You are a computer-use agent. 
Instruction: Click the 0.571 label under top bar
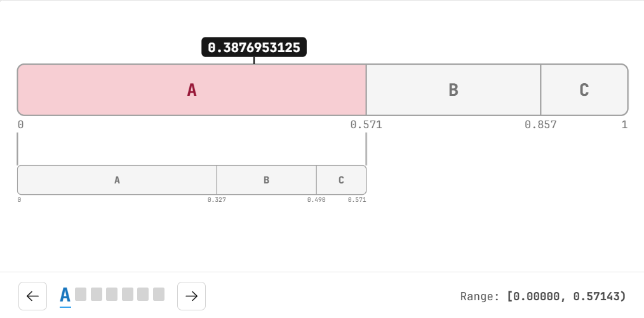[x=366, y=125]
